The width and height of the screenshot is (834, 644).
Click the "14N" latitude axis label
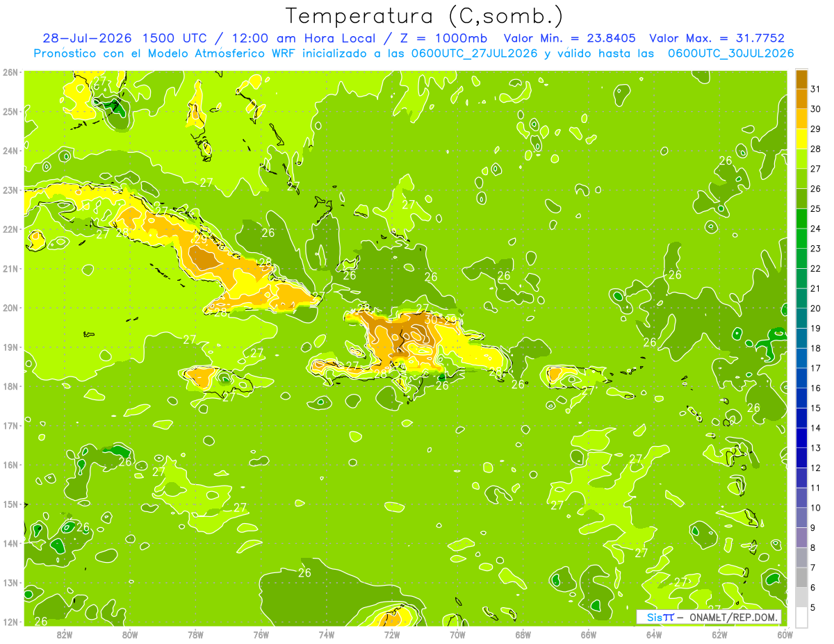click(x=11, y=543)
